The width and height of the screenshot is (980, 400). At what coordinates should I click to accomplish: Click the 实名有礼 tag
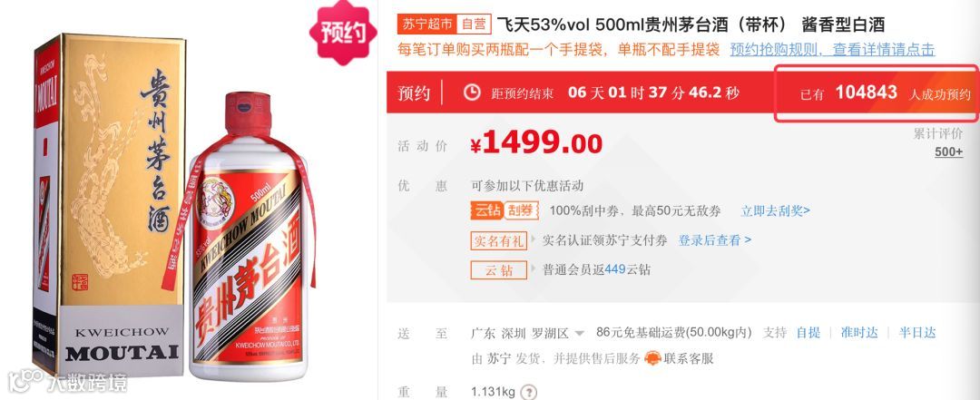pyautogui.click(x=499, y=240)
